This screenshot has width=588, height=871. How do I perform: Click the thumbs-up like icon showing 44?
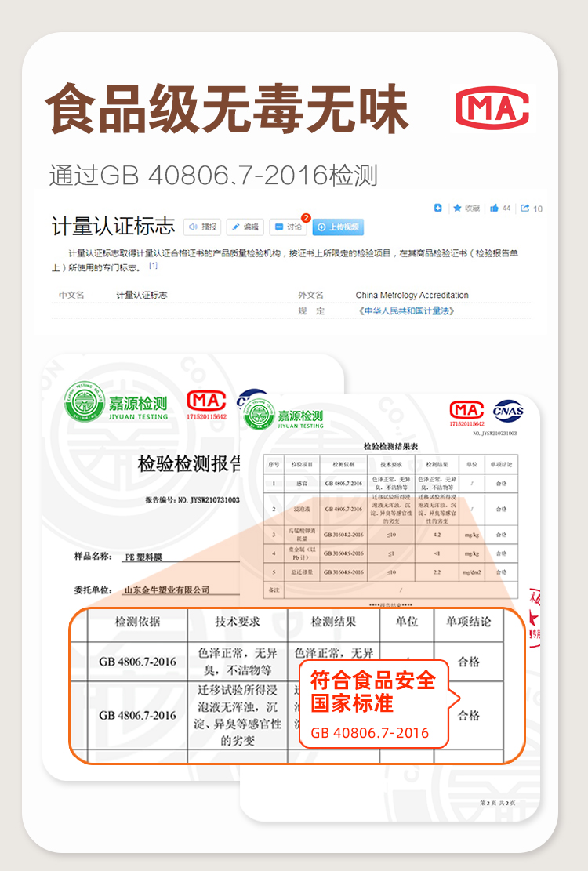494,208
